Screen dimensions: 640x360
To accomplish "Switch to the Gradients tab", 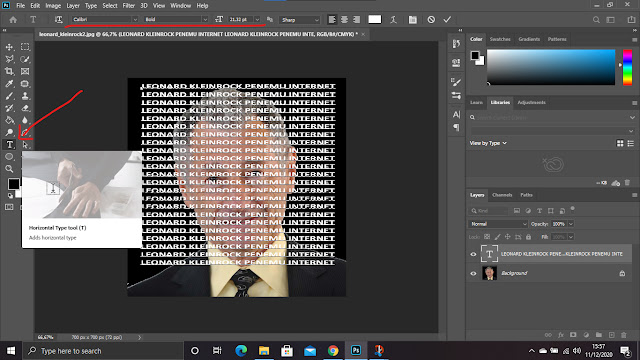I will [529, 39].
